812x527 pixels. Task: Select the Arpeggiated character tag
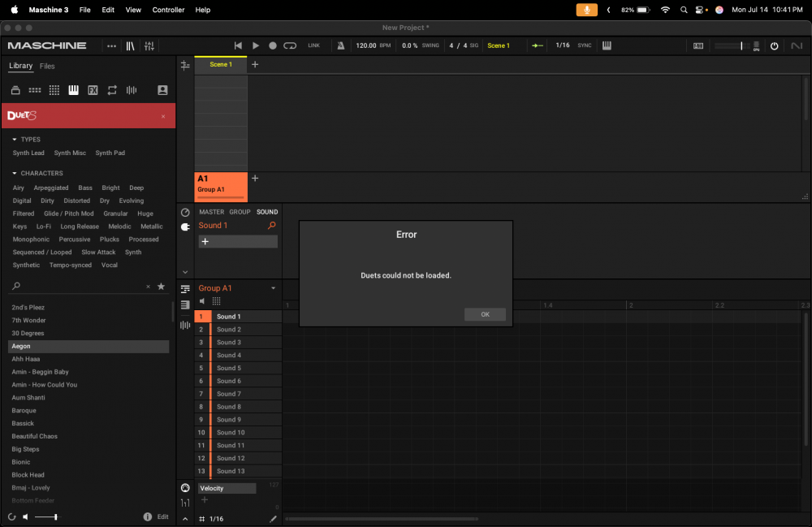50,188
